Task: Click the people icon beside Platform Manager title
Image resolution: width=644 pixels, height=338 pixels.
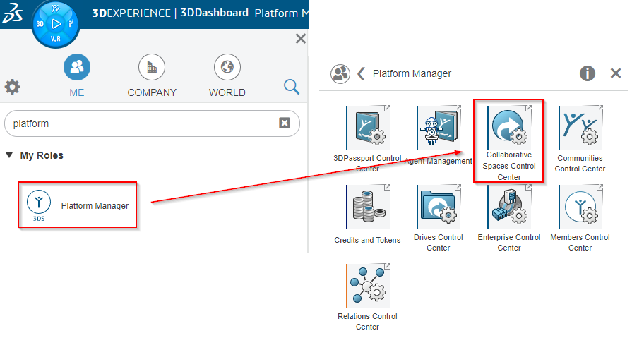Action: 340,74
